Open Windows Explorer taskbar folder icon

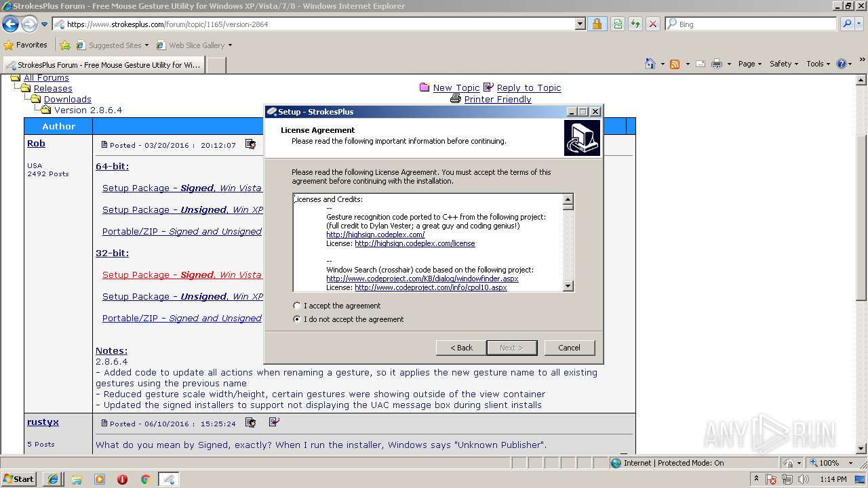click(x=77, y=479)
